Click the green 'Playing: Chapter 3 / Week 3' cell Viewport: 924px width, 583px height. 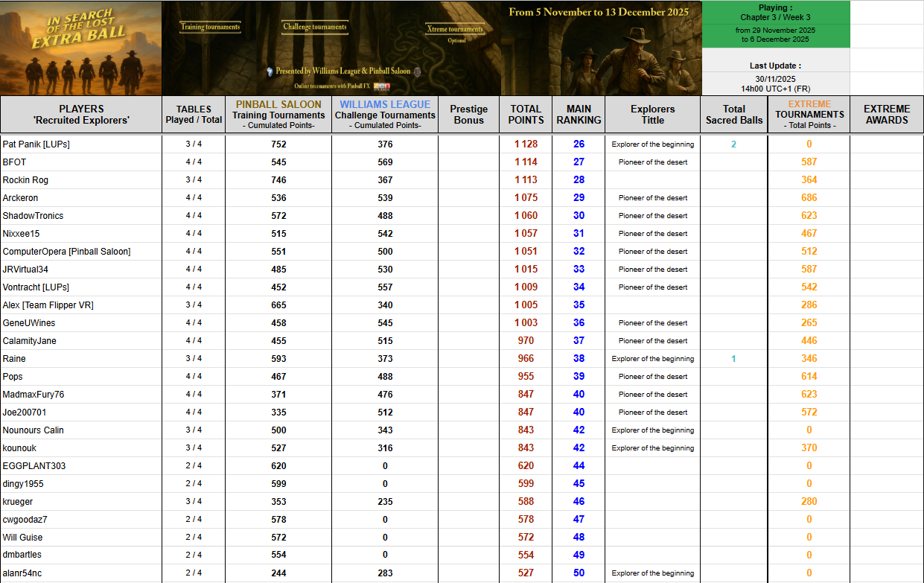pos(775,13)
